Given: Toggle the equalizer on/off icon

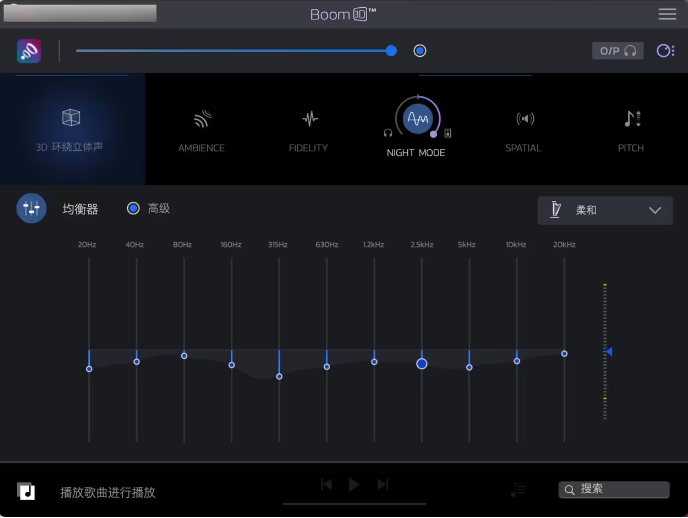Looking at the screenshot, I should [x=31, y=208].
